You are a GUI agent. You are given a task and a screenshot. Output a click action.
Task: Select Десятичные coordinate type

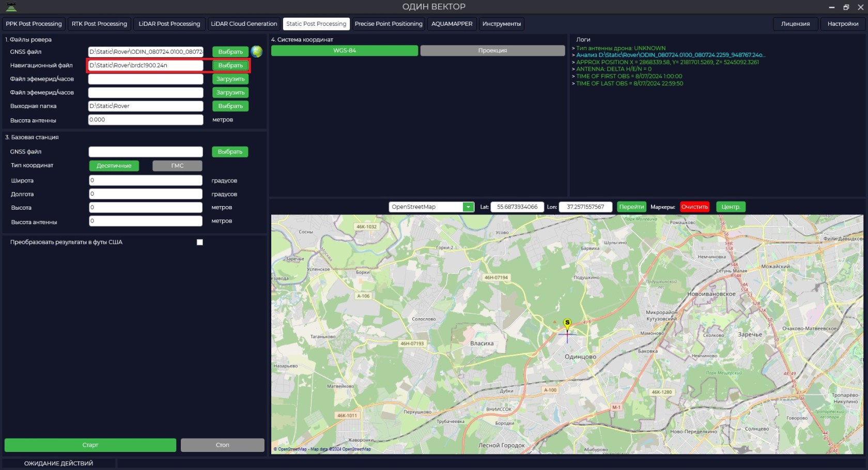click(114, 166)
